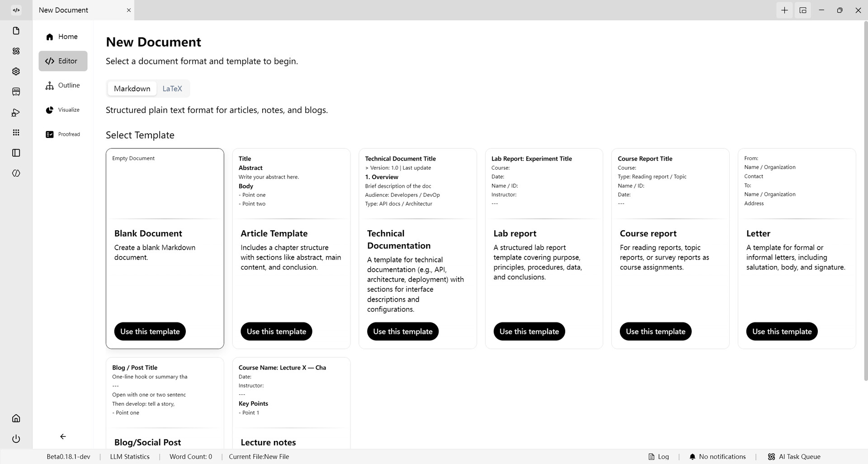Viewport: 868px width, 464px height.
Task: Open the No notifications bell
Action: [717, 457]
